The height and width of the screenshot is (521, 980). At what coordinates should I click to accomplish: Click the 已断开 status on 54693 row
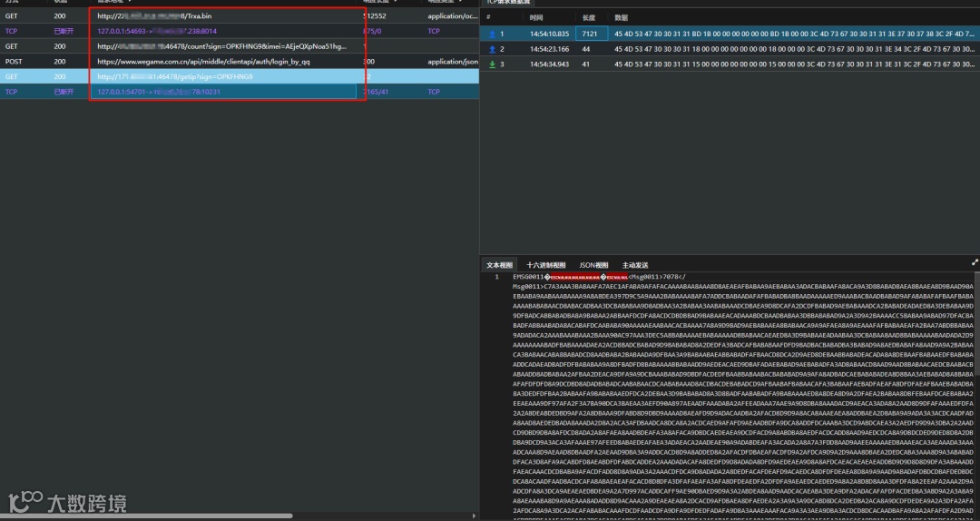pos(64,31)
